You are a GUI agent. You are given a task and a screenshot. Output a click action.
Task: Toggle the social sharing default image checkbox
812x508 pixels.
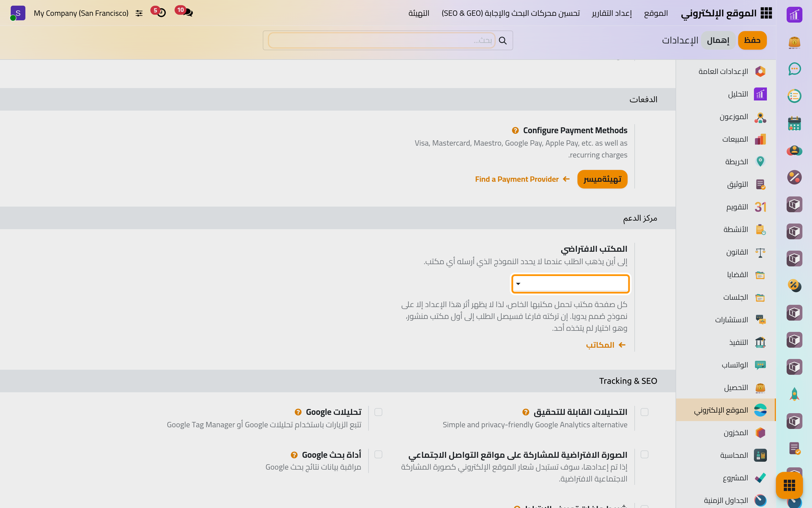point(645,454)
